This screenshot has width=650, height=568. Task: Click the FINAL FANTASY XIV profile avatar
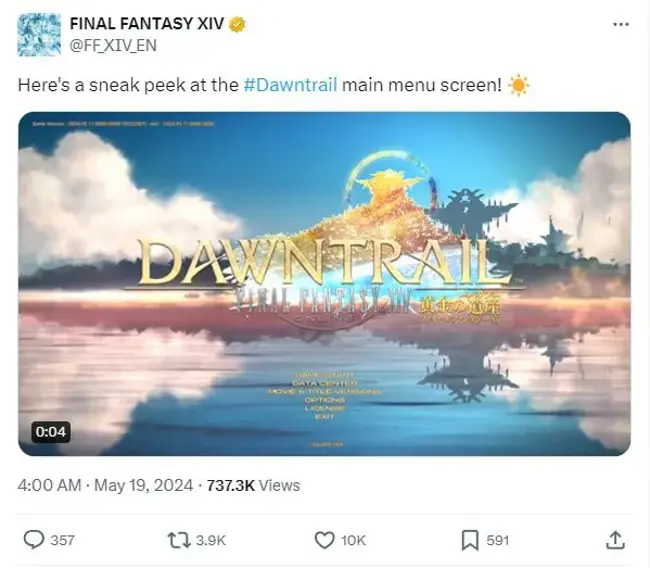coord(39,34)
